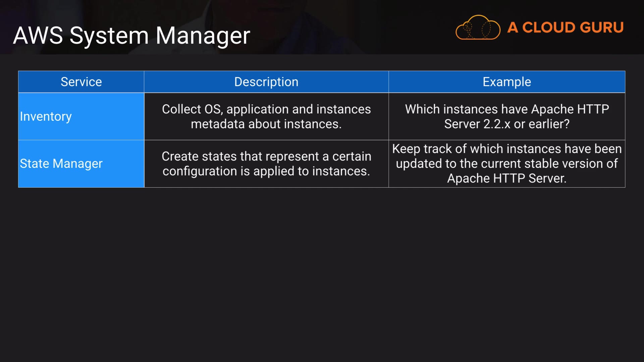Click the word Inventory in the blue cell
This screenshot has height=362, width=644.
pos(46,117)
